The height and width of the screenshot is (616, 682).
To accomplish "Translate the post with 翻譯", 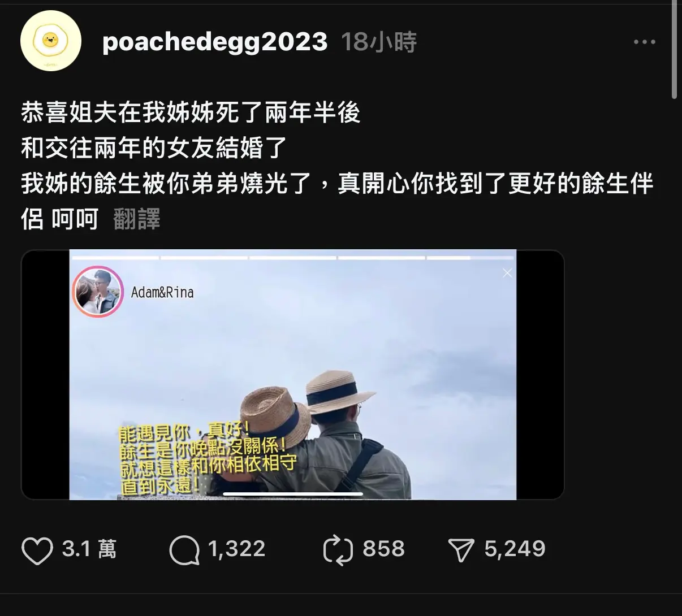I will pyautogui.click(x=137, y=219).
